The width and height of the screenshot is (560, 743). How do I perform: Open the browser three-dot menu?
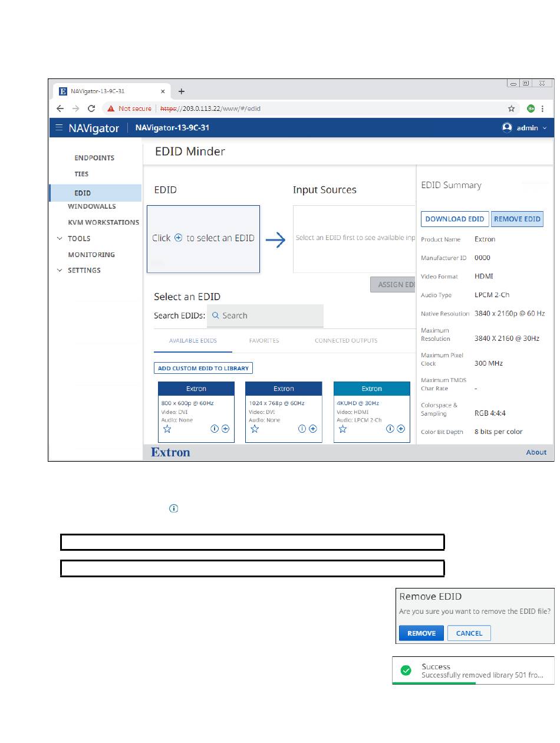(542, 109)
